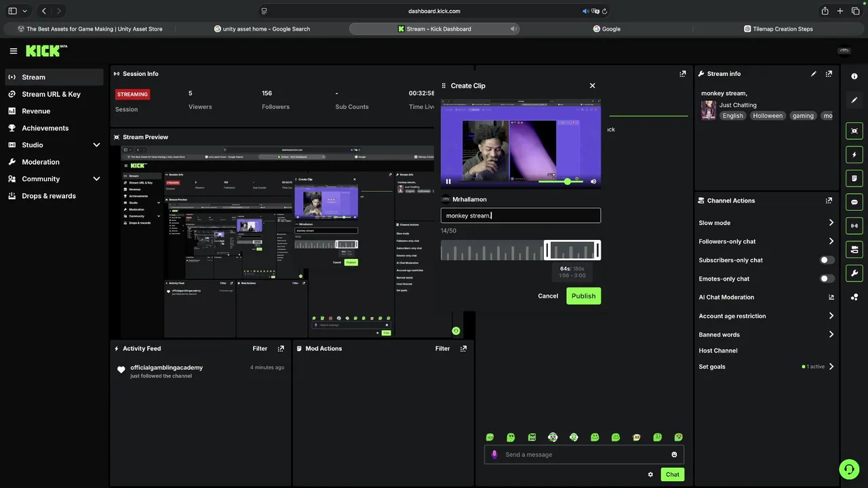868x488 pixels.
Task: Click the green Chat send button
Action: [672, 474]
